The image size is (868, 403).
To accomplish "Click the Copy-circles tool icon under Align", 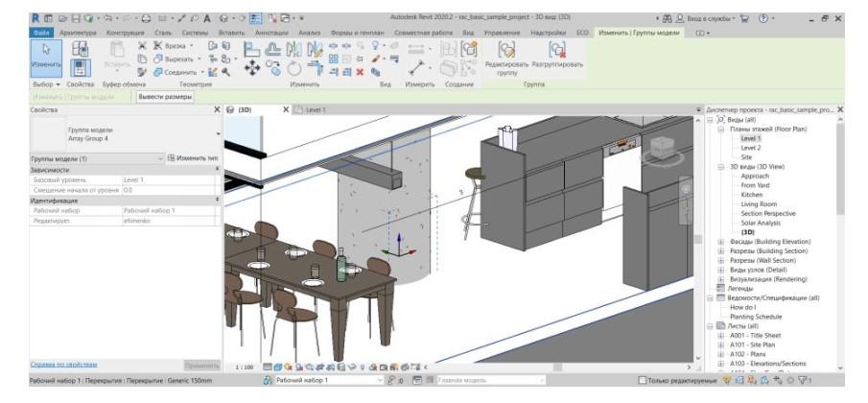I will click(273, 68).
